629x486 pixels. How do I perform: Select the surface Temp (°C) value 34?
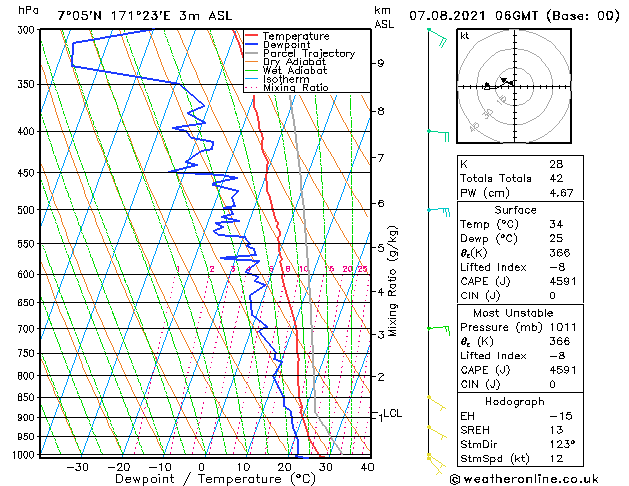click(x=556, y=224)
